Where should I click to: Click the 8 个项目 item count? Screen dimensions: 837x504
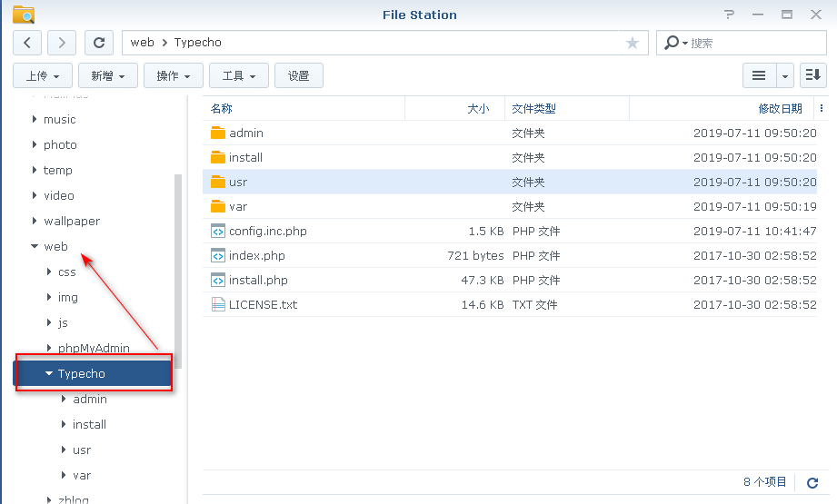pyautogui.click(x=765, y=482)
